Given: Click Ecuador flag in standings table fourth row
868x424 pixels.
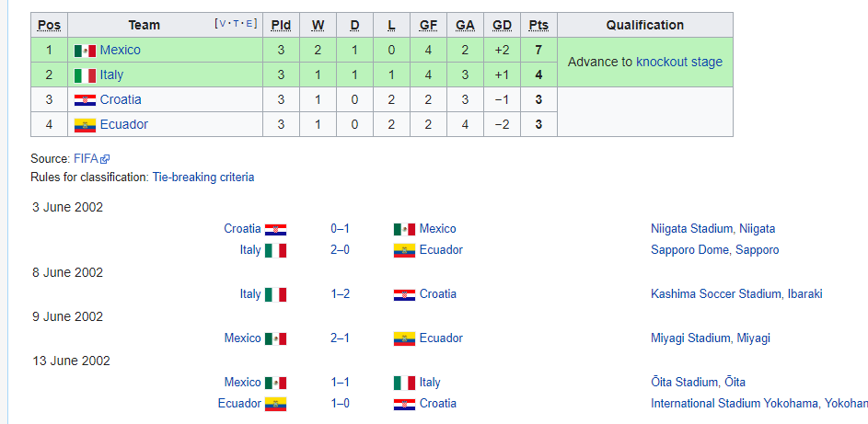Looking at the screenshot, I should pos(85,125).
